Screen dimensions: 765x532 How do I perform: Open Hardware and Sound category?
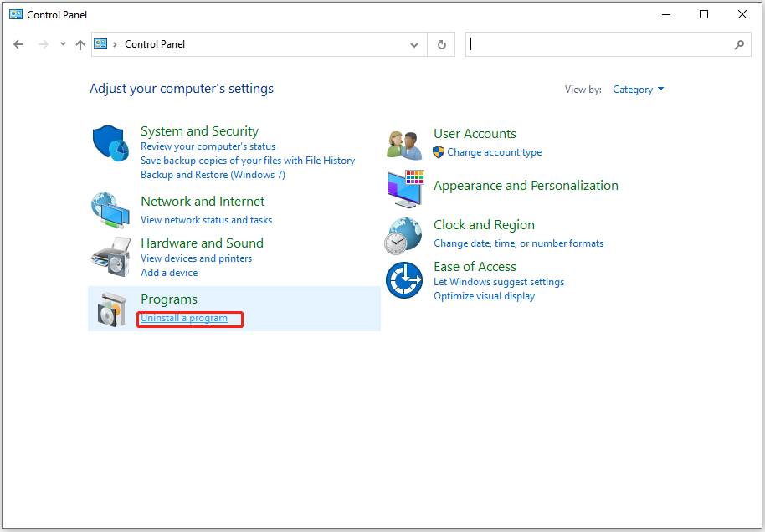(x=202, y=243)
